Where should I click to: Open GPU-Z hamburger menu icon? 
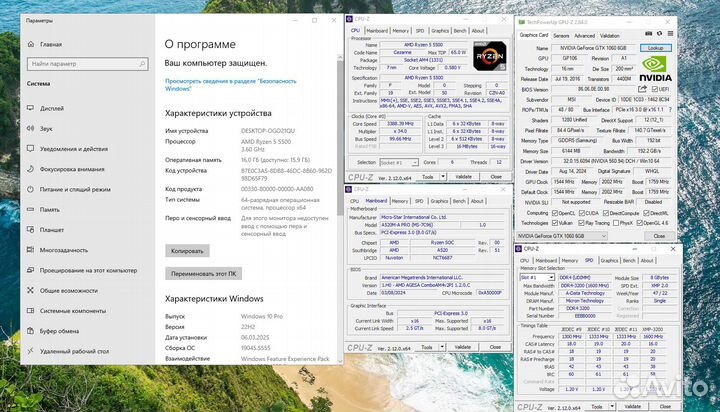click(x=670, y=34)
